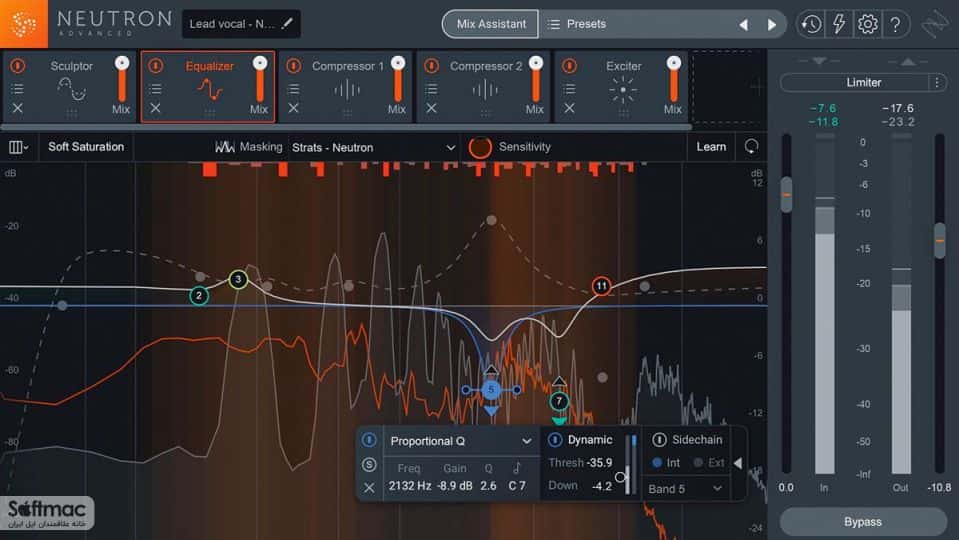Click the musical note pitch icon in band panel
The height and width of the screenshot is (540, 959).
[x=517, y=468]
